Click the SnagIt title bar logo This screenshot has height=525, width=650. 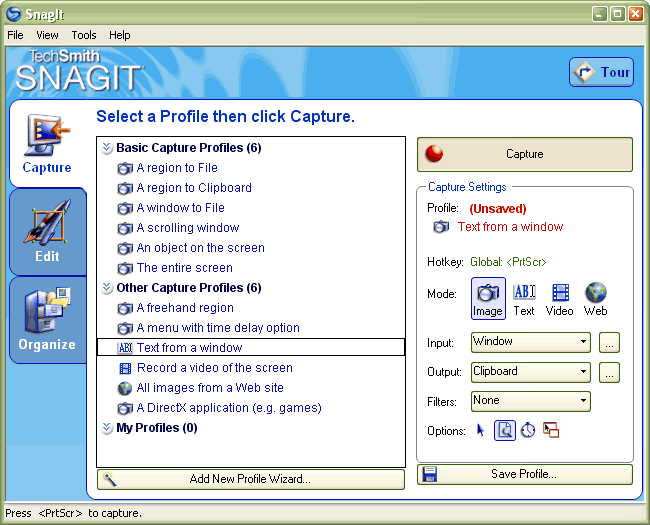(x=14, y=14)
